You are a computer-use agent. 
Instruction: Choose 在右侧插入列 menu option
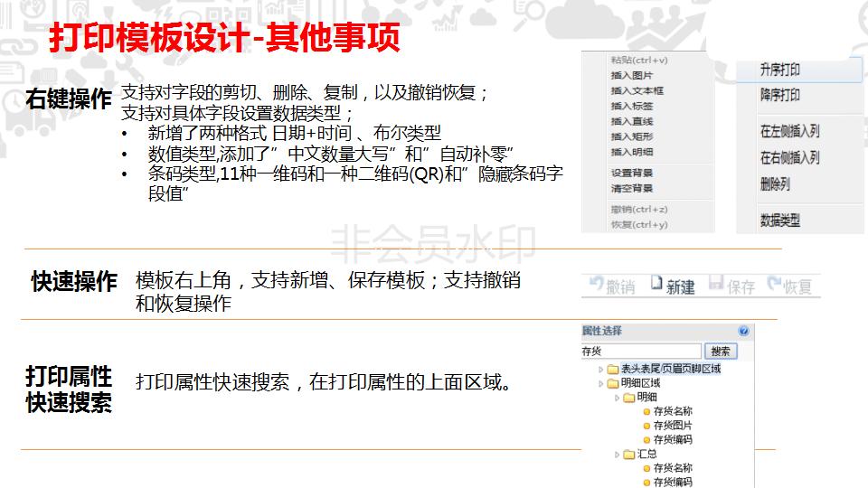point(790,157)
